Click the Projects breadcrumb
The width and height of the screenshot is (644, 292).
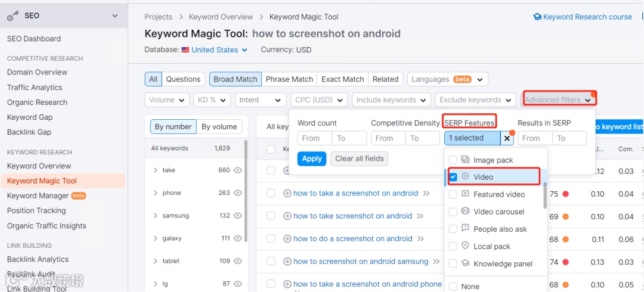pos(158,17)
